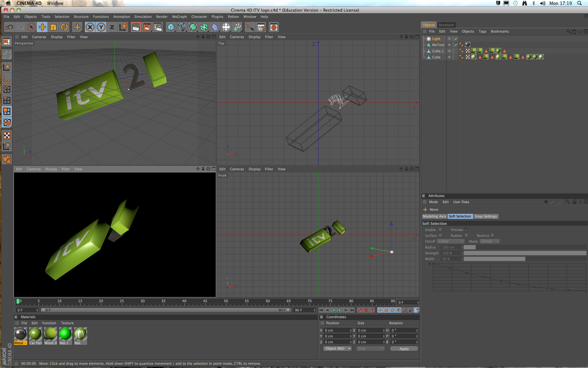588x368 pixels.
Task: Jump to the end of animation
Action: pyautogui.click(x=352, y=310)
